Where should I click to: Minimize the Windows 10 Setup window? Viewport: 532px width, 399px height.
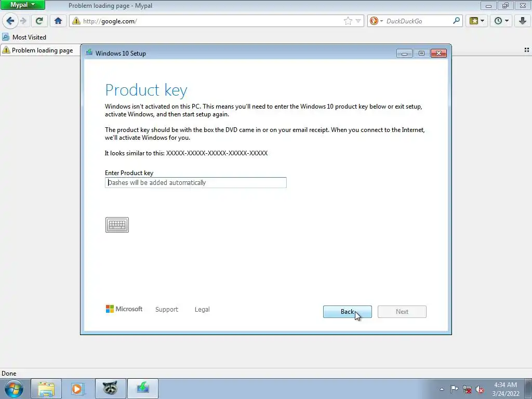[x=404, y=54]
